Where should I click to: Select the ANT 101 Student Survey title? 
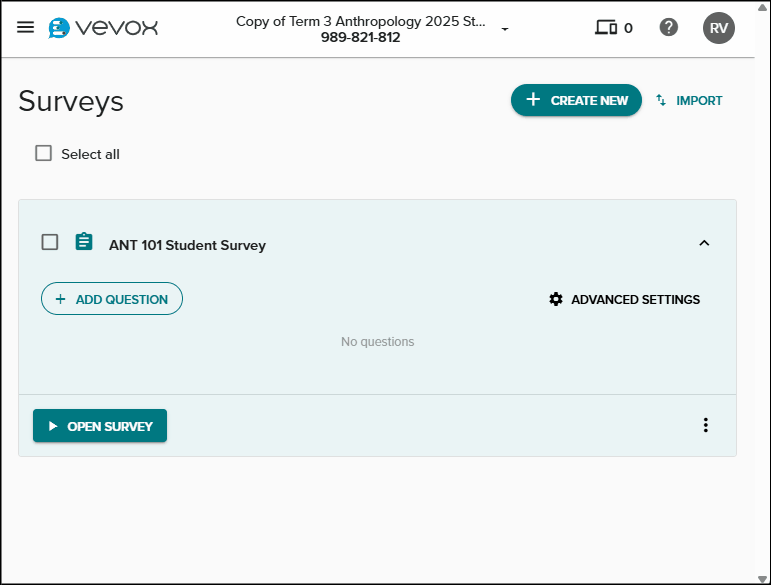click(x=187, y=245)
